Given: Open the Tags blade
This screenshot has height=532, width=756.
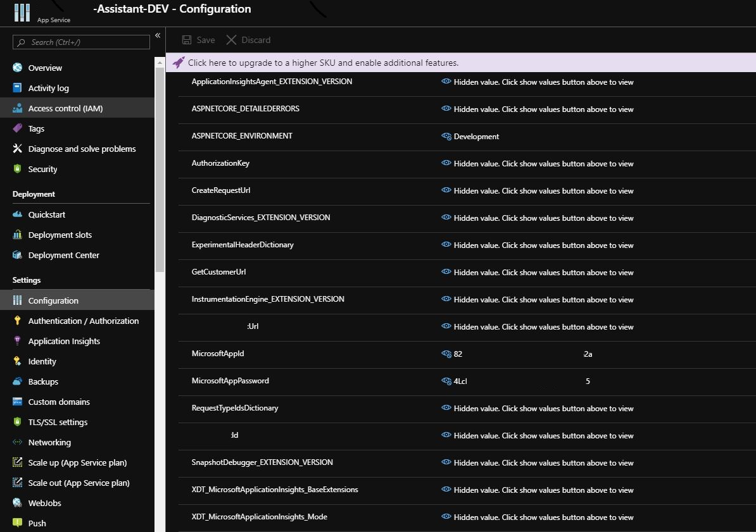Looking at the screenshot, I should tap(36, 128).
